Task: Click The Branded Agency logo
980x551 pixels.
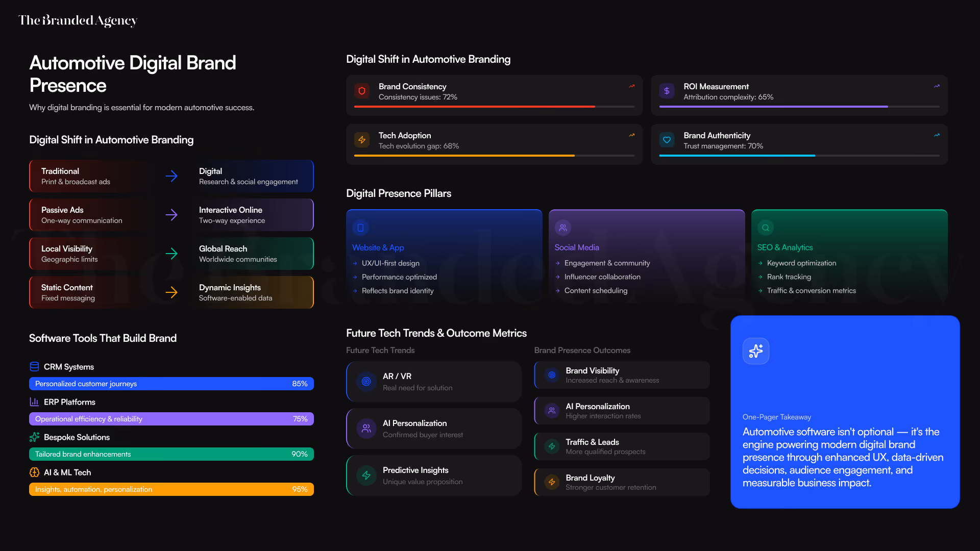Action: click(x=78, y=20)
